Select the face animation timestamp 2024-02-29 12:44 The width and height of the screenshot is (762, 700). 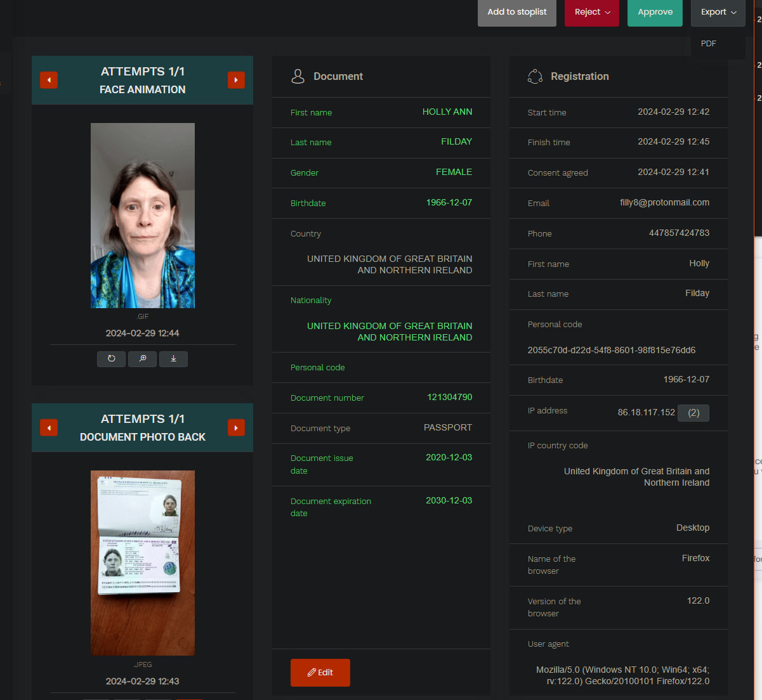[143, 333]
